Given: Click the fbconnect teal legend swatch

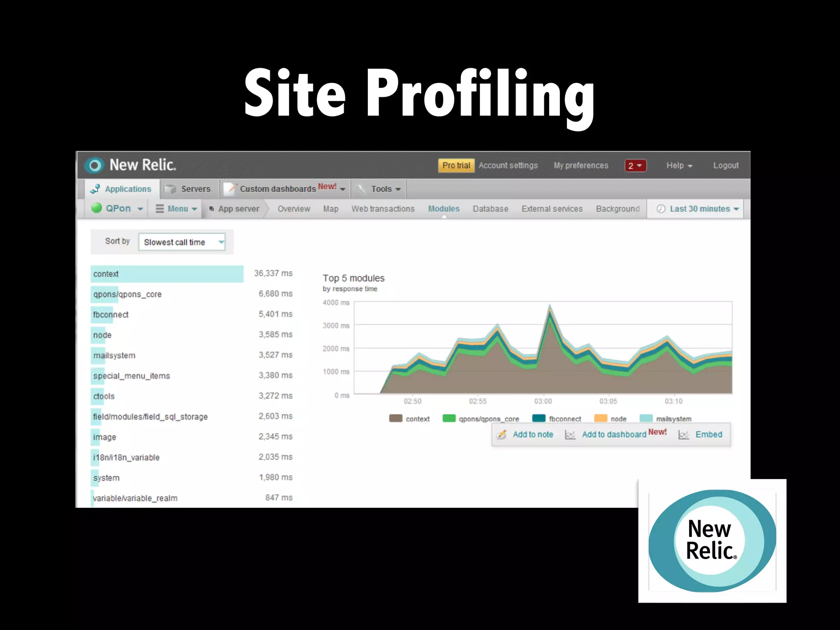Looking at the screenshot, I should click(x=539, y=418).
